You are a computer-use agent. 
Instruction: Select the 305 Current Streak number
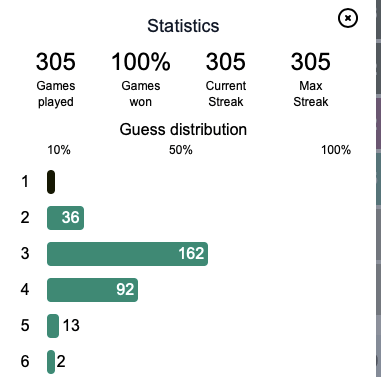point(226,62)
